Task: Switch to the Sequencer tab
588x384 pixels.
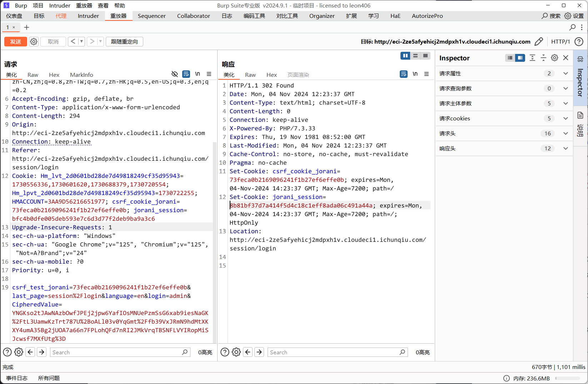Action: 151,16
